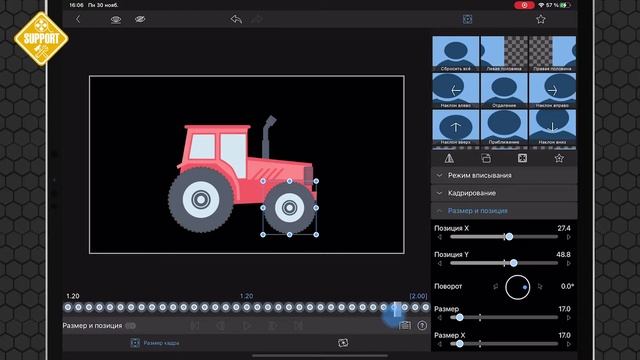640x360 pixels.
Task: Apply the Наклон вправо preset
Action: point(552,91)
